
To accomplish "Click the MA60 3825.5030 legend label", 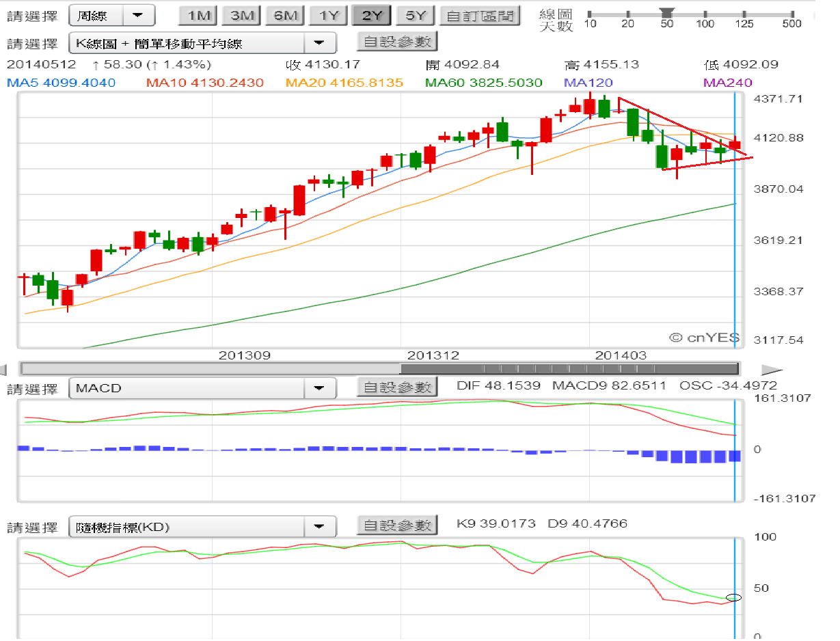I will click(484, 83).
